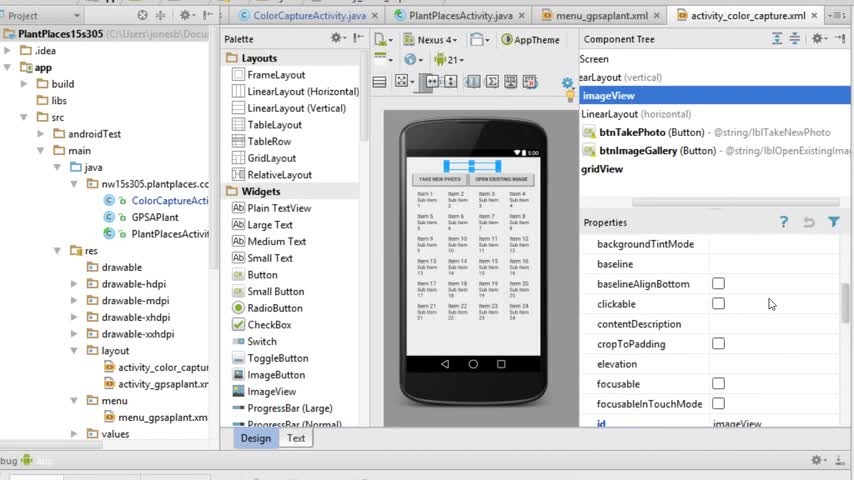Open the orientation dropdown
This screenshot has height=480, width=854.
click(x=479, y=40)
